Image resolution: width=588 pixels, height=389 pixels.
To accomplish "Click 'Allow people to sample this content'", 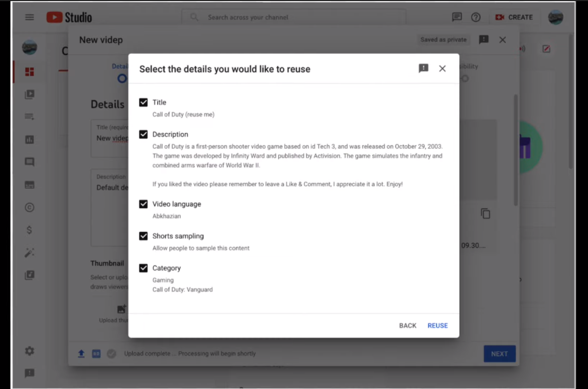I will (x=200, y=248).
